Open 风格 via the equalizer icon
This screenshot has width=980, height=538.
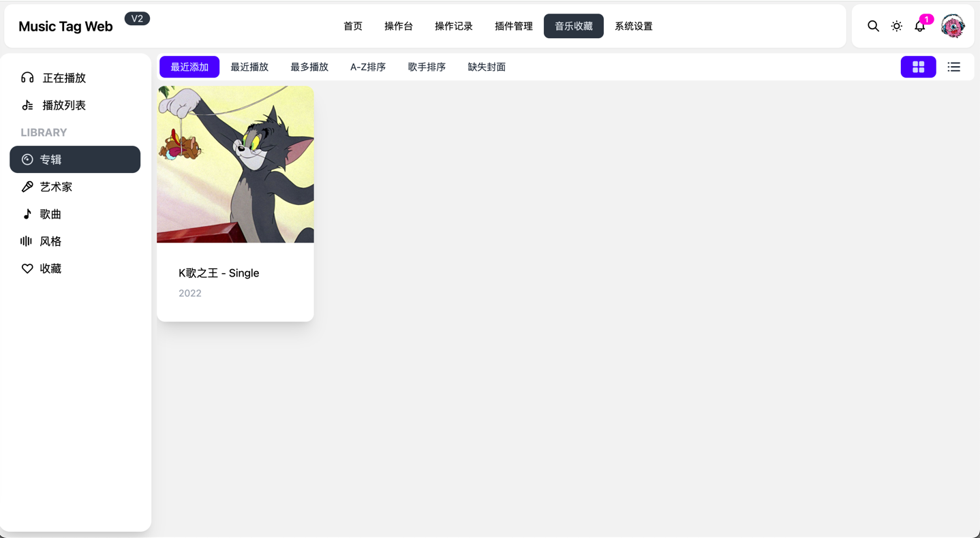[x=27, y=240]
